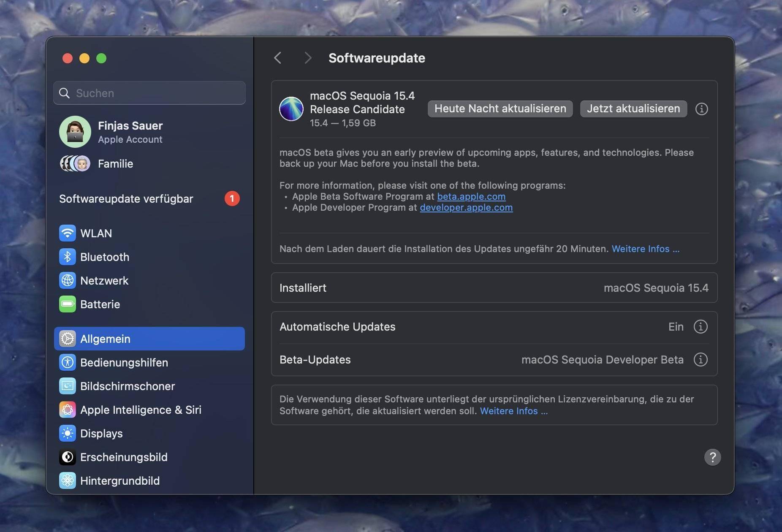Click Heute Nacht aktualisieren button
The width and height of the screenshot is (782, 532).
pos(500,109)
